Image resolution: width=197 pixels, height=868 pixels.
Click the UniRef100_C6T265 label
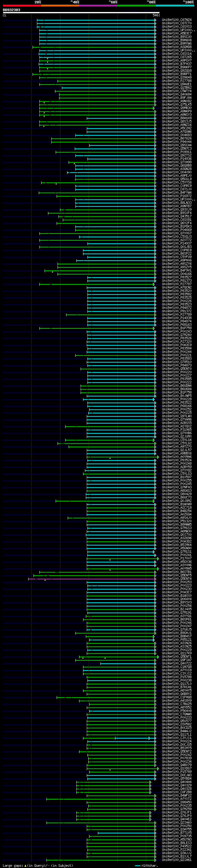pyautogui.click(x=177, y=57)
